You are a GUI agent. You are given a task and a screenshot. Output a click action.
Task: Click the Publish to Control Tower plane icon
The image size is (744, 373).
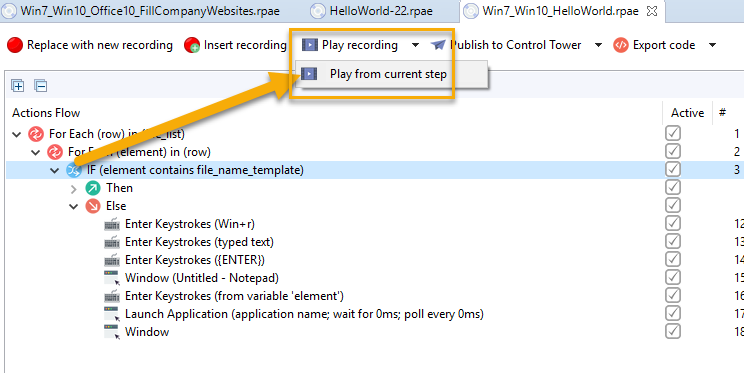coord(438,45)
